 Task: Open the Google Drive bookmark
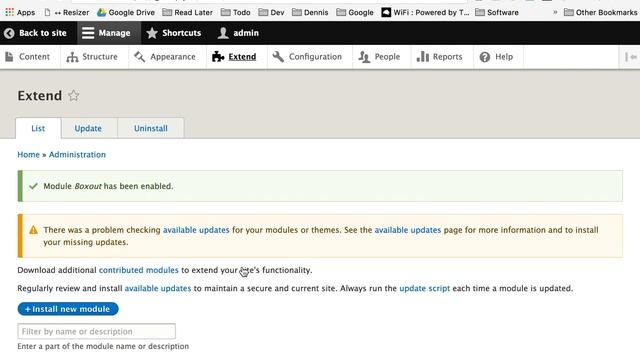126,12
